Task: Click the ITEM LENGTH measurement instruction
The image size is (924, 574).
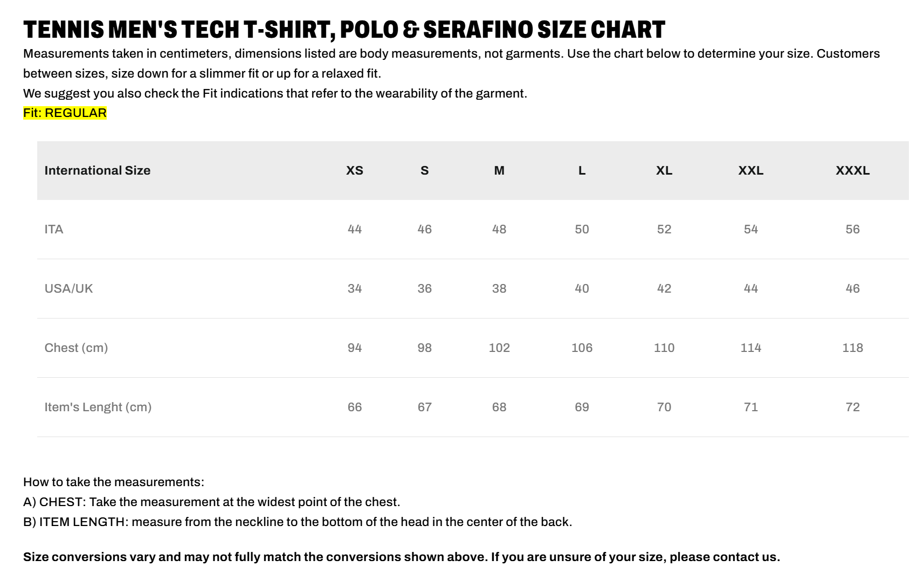Action: (298, 522)
